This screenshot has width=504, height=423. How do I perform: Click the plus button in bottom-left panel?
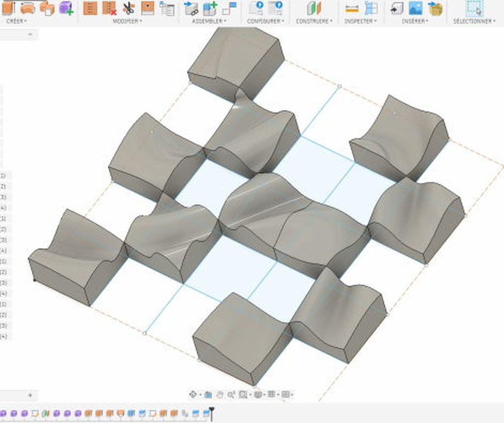point(30,395)
